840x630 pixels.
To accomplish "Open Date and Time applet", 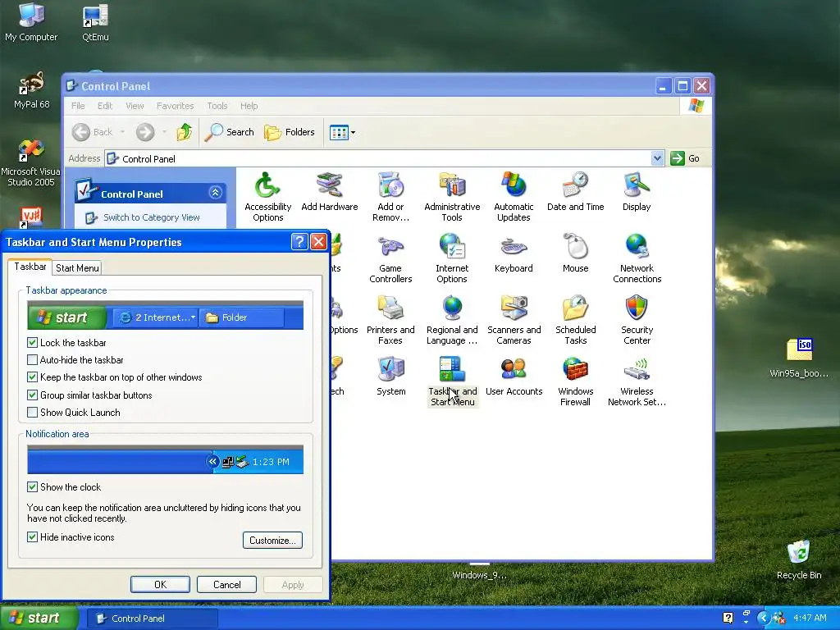I will (x=575, y=192).
